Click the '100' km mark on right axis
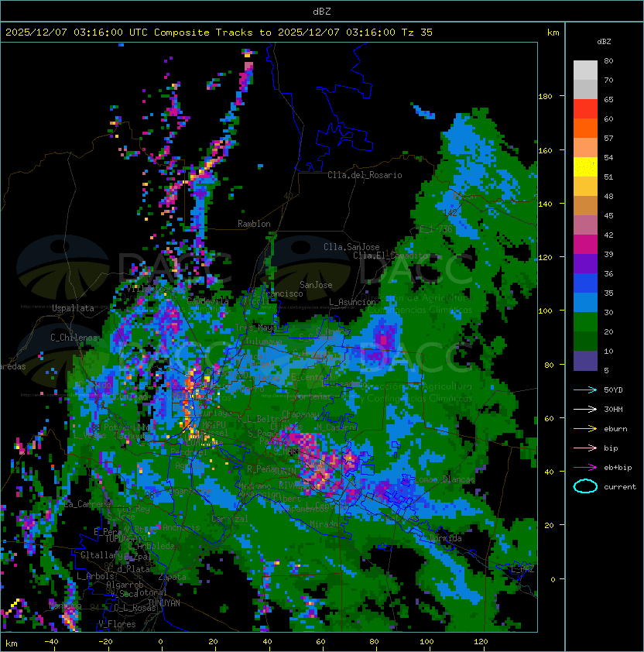 point(545,311)
